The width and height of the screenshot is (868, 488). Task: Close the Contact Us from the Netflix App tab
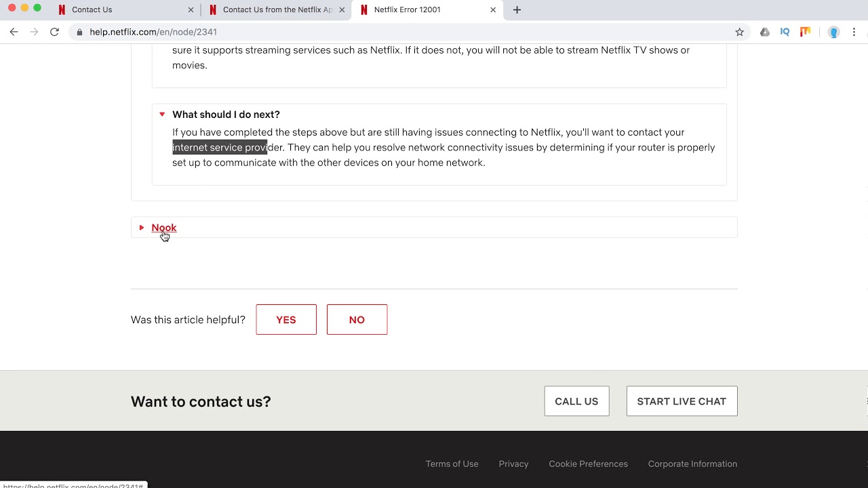[342, 9]
